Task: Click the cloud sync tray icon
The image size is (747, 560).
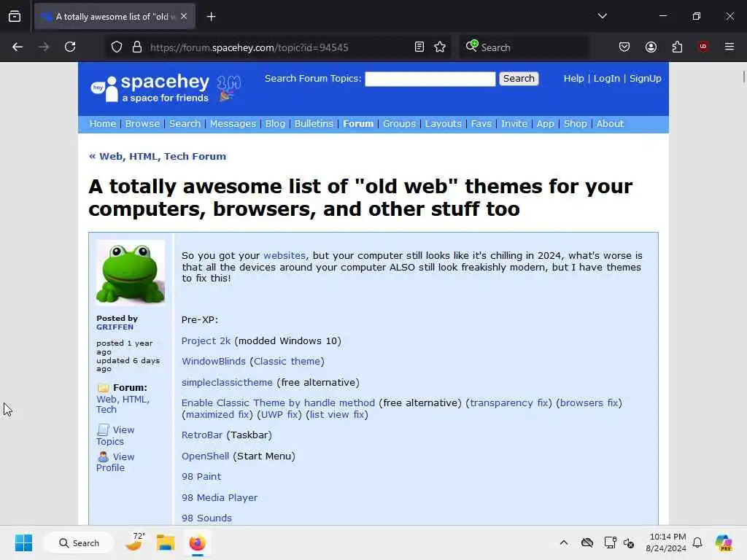Action: pyautogui.click(x=587, y=542)
